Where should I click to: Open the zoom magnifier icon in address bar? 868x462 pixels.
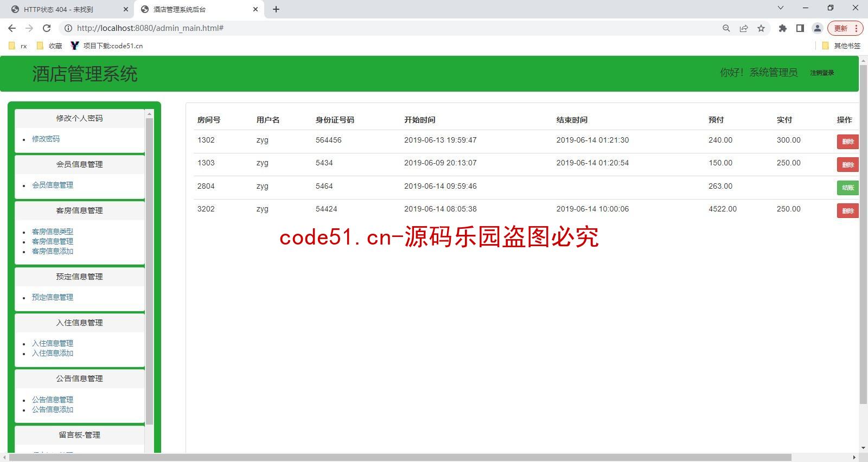(726, 28)
